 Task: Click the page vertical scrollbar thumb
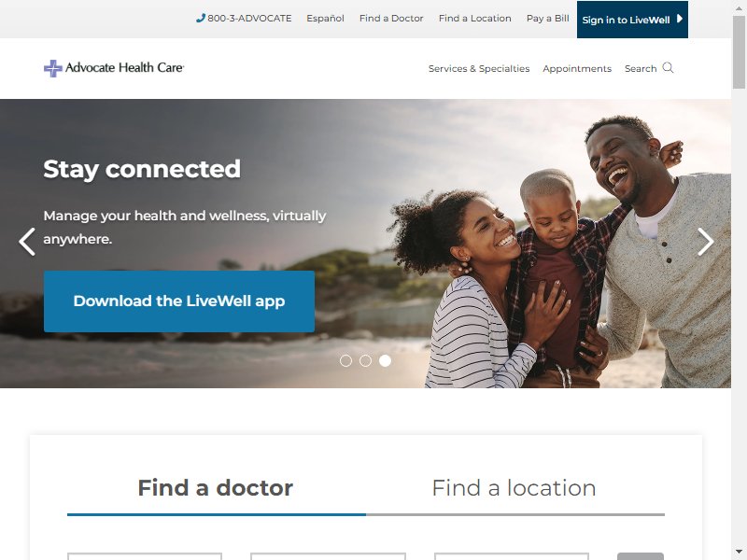pyautogui.click(x=739, y=52)
